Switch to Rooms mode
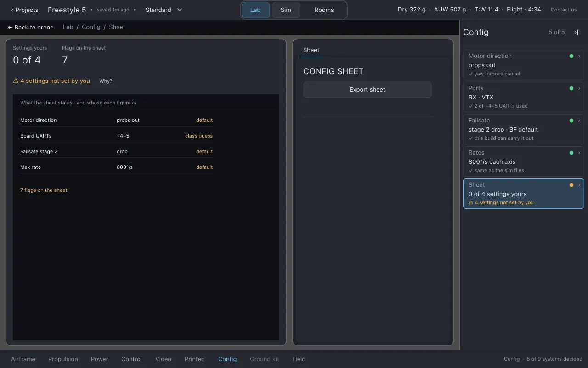The width and height of the screenshot is (588, 368). (x=324, y=10)
